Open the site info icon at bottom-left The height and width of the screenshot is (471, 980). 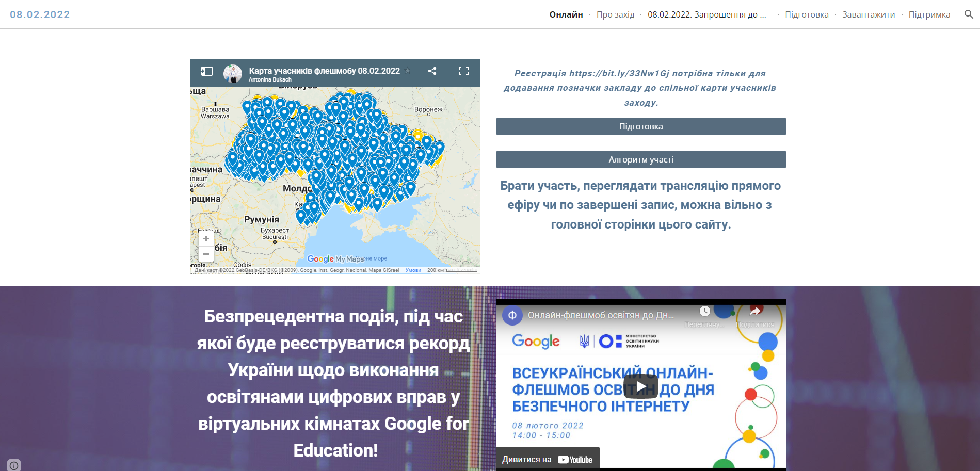point(14,465)
